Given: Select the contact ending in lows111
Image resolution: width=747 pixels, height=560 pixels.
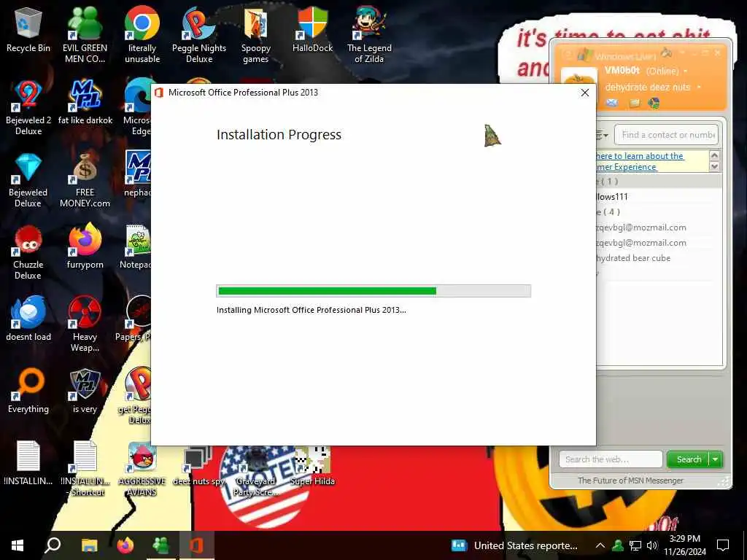Looking at the screenshot, I should pos(658,197).
